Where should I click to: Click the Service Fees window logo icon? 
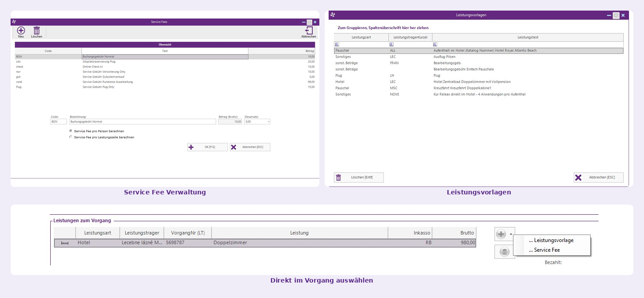(14, 22)
